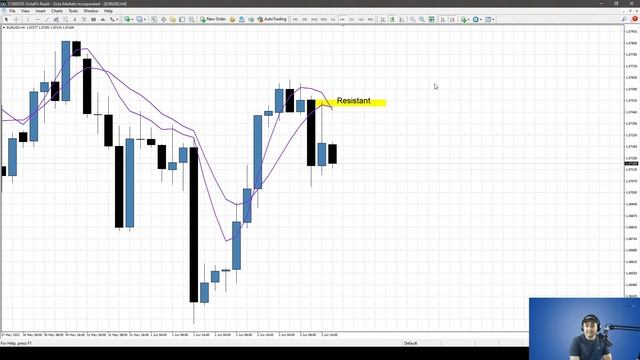The height and width of the screenshot is (360, 640).
Task: Open the View menu
Action: click(25, 11)
